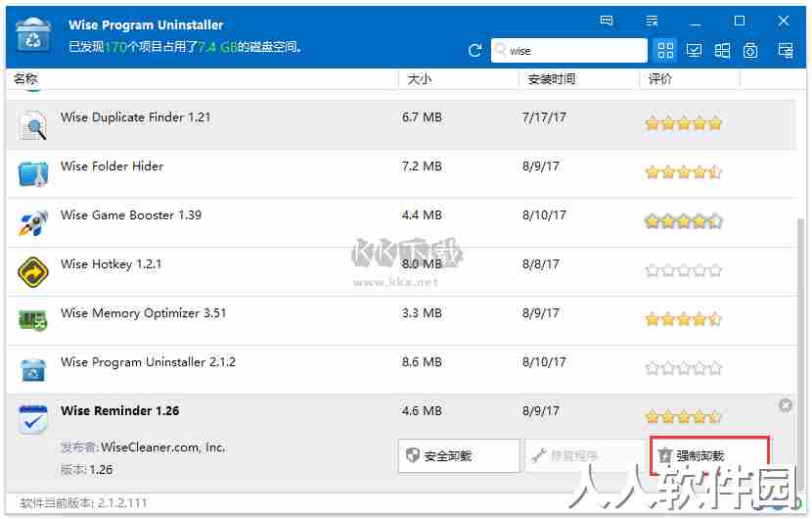The image size is (812, 519).
Task: Open the main menu lines icon
Action: 652,21
